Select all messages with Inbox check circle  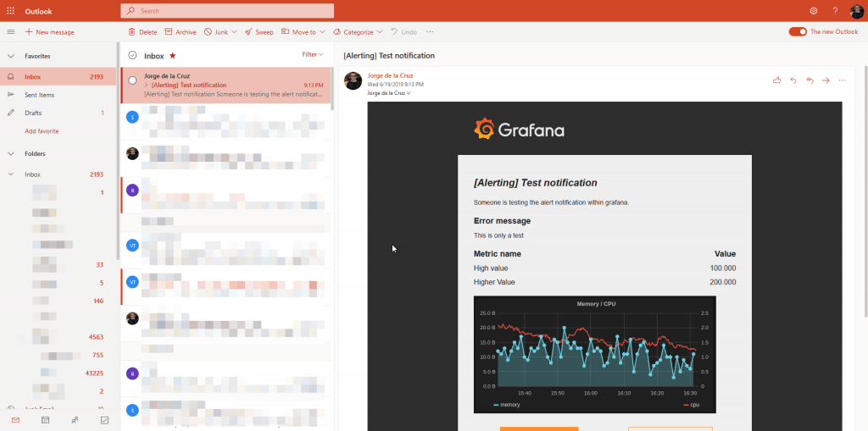[132, 55]
